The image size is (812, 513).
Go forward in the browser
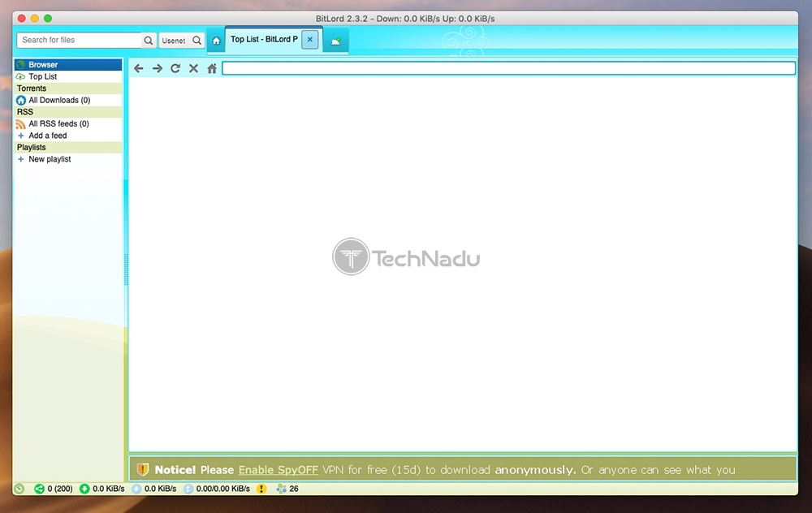click(157, 68)
